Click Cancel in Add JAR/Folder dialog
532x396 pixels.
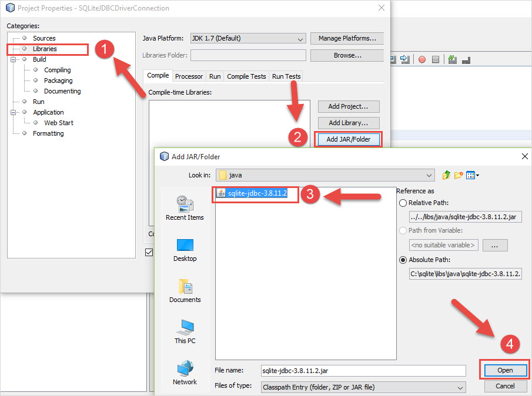[505, 386]
